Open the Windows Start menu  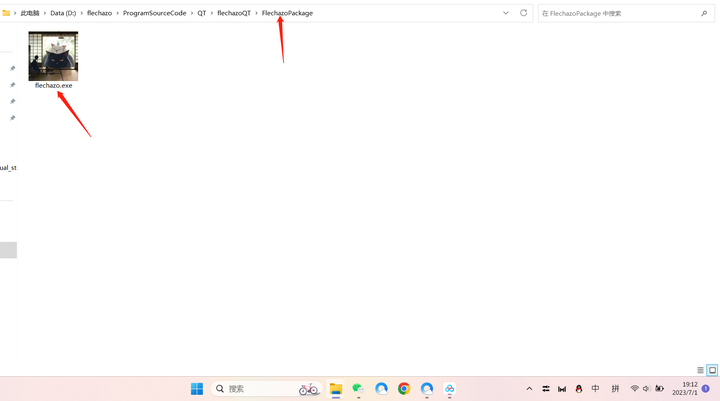(197, 389)
